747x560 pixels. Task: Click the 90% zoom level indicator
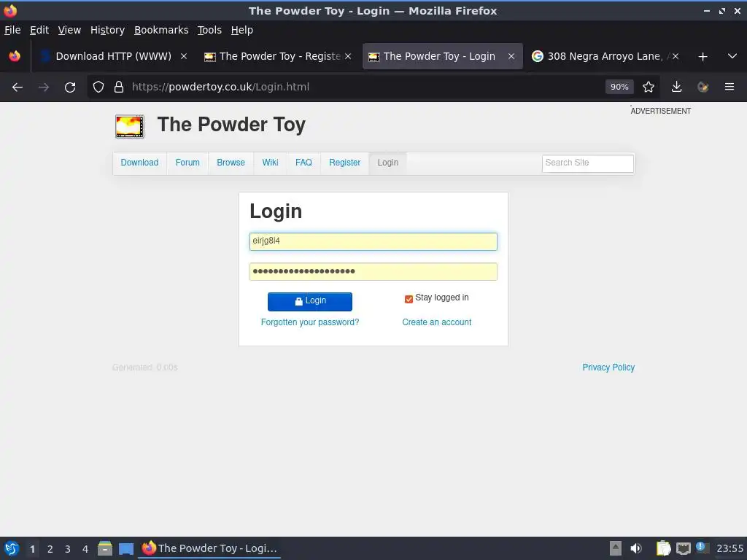tap(619, 87)
